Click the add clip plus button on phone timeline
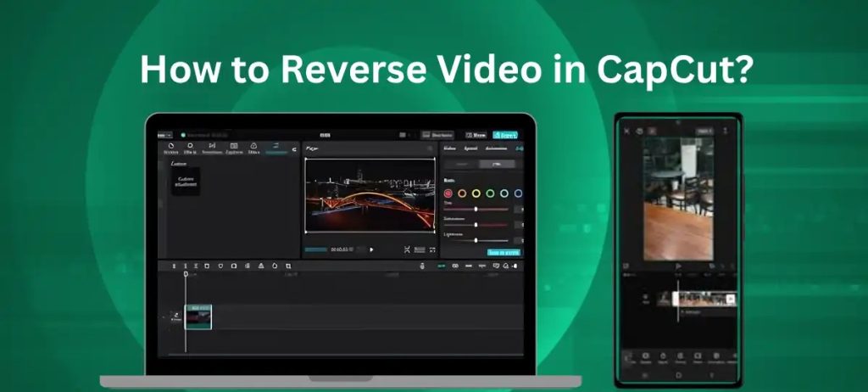The width and height of the screenshot is (868, 392). click(731, 300)
